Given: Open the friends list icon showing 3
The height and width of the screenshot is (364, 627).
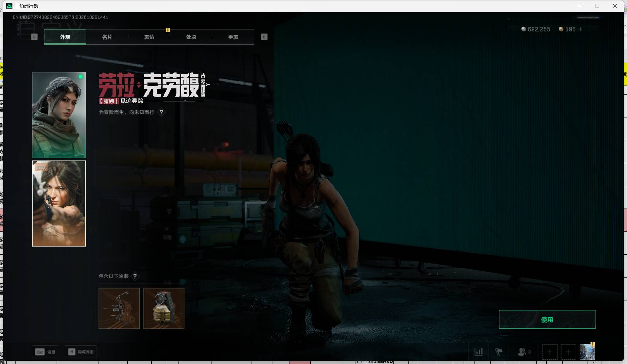Looking at the screenshot, I should [x=524, y=352].
